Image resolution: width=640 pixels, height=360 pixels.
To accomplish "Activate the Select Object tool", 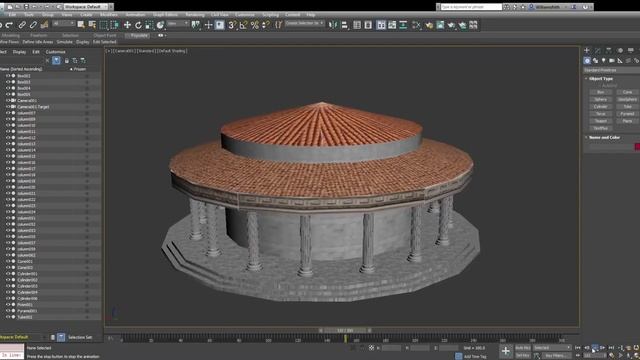I will tap(81, 25).
